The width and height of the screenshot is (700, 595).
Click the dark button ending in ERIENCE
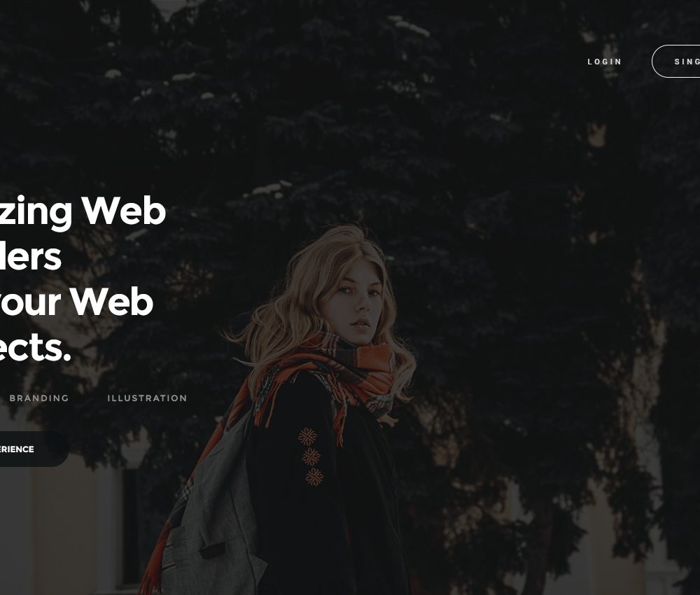[34, 449]
